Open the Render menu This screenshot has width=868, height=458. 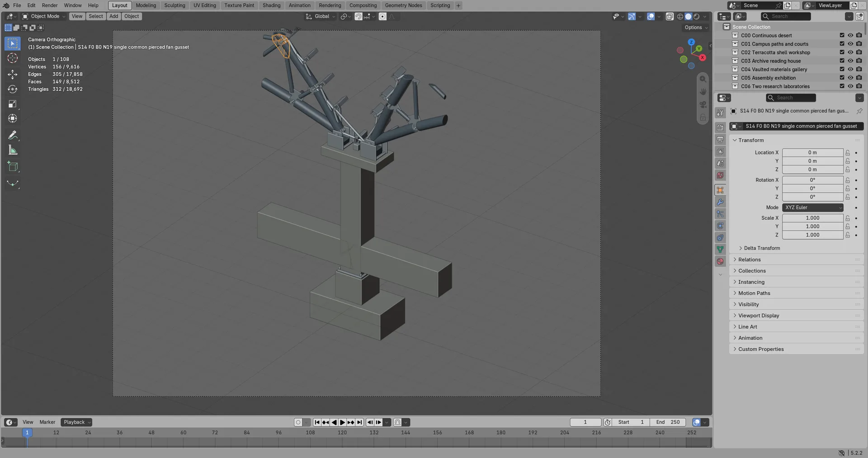tap(50, 5)
